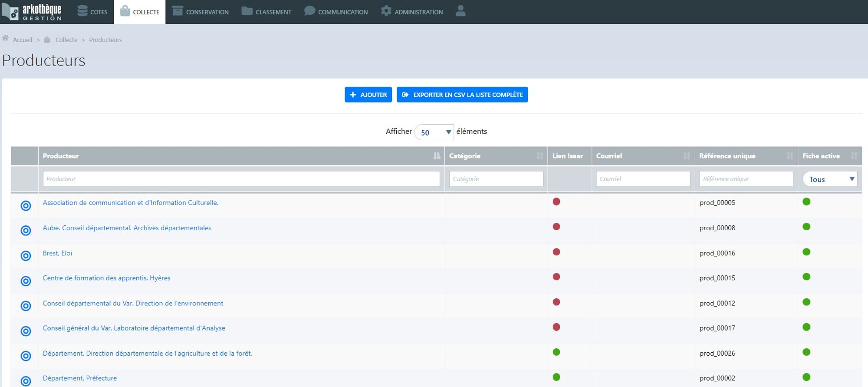Click red Lien Isaar dot for prod_00005

556,202
